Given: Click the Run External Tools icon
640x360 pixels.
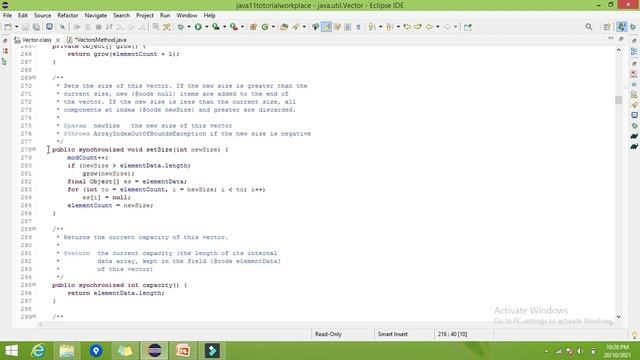Looking at the screenshot, I should click(233, 27).
